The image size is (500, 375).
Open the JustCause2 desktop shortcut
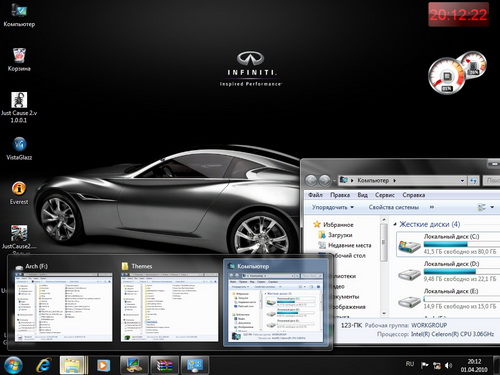pyautogui.click(x=19, y=237)
